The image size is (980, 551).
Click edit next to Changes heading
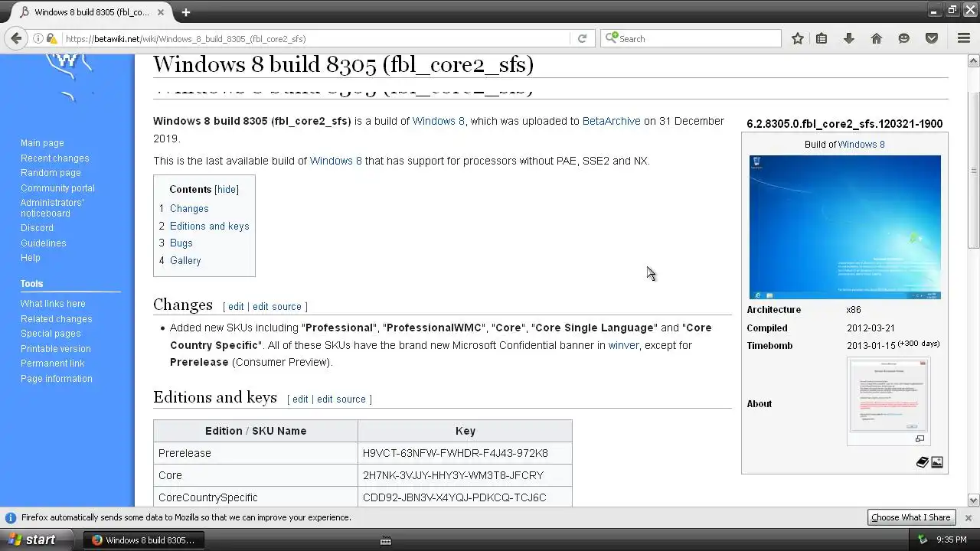[x=236, y=306]
